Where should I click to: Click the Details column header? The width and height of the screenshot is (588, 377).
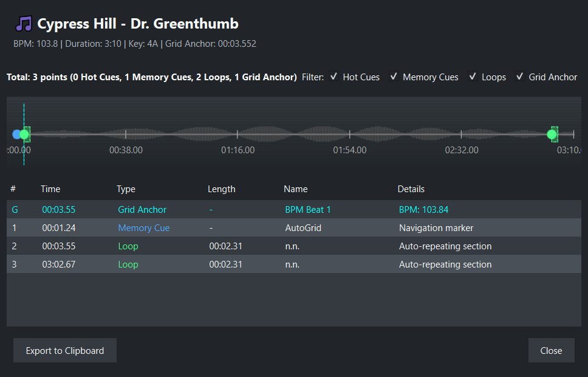[x=411, y=189]
